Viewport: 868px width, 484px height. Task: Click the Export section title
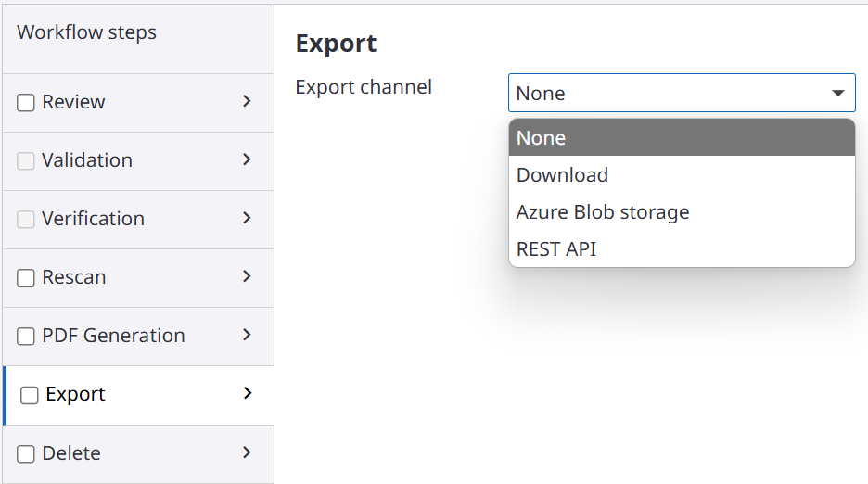point(336,44)
